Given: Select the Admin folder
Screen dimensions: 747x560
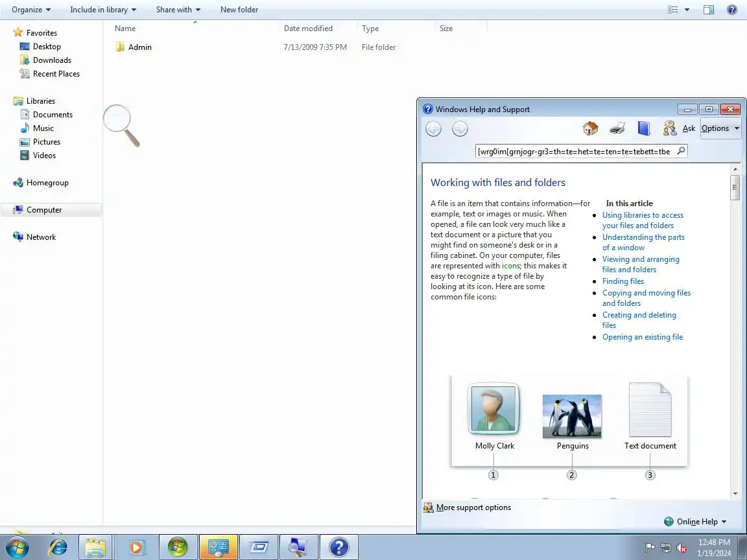Looking at the screenshot, I should coord(139,47).
